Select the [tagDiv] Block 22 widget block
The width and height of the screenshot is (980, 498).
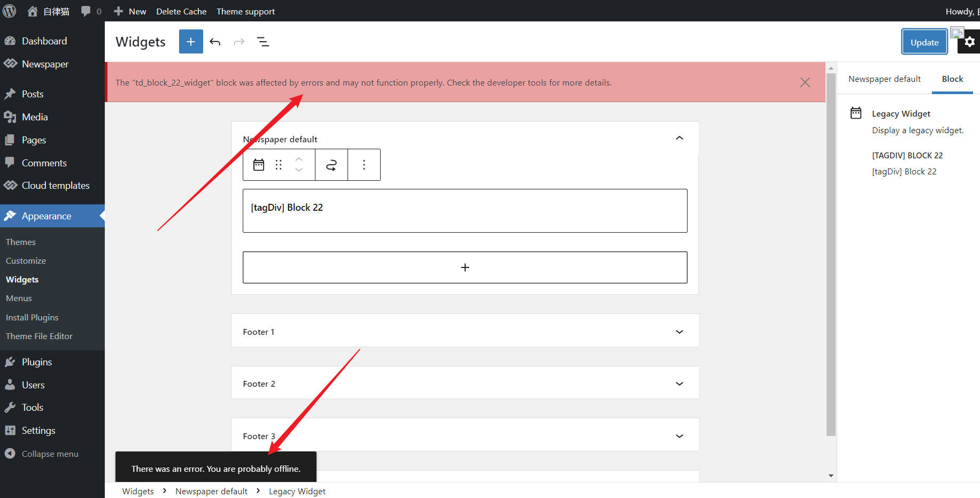tap(465, 211)
